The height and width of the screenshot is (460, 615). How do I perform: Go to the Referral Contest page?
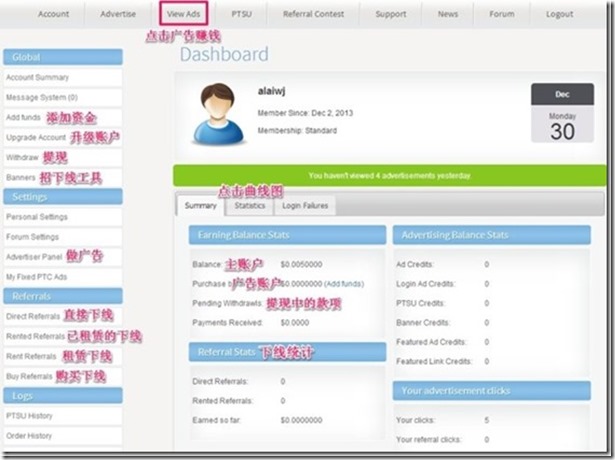(316, 15)
